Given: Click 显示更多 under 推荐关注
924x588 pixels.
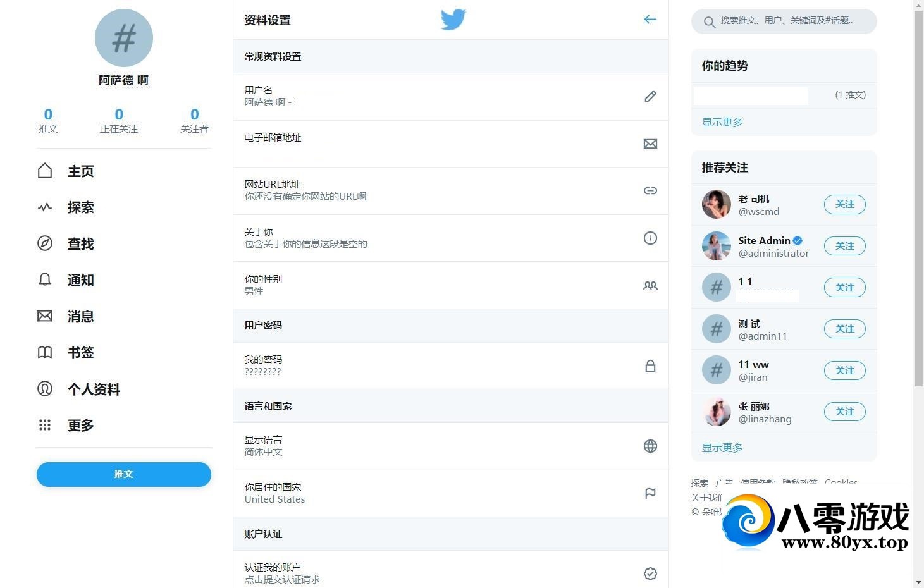Looking at the screenshot, I should 722,448.
